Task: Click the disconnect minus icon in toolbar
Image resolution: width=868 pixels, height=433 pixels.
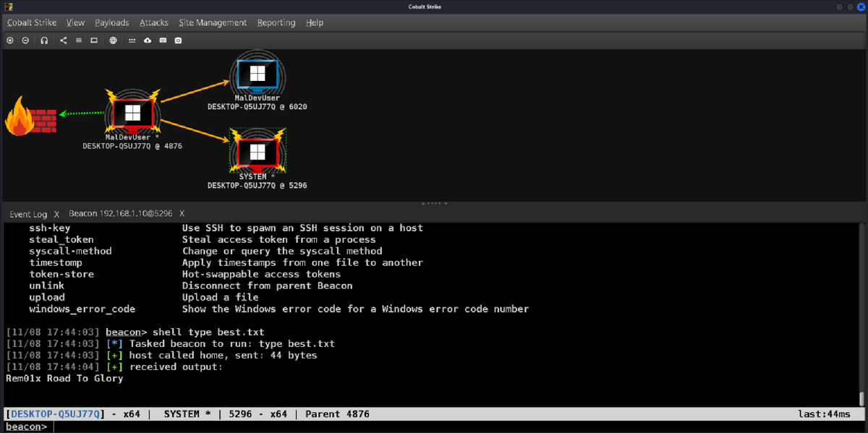Action: click(25, 40)
